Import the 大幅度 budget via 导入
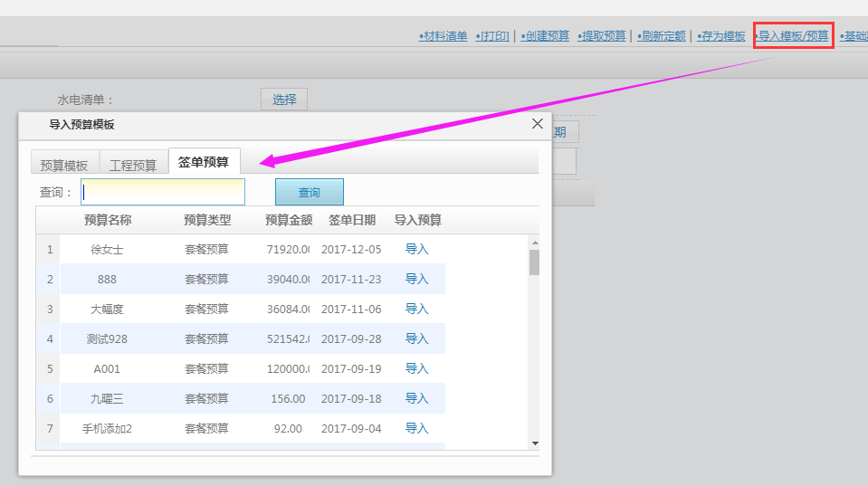 [x=417, y=309]
